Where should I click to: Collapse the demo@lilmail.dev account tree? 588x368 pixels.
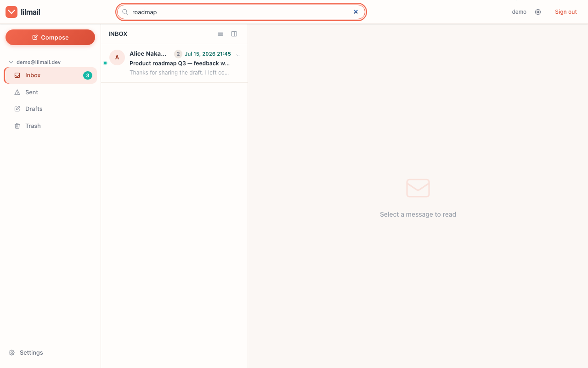coord(11,62)
